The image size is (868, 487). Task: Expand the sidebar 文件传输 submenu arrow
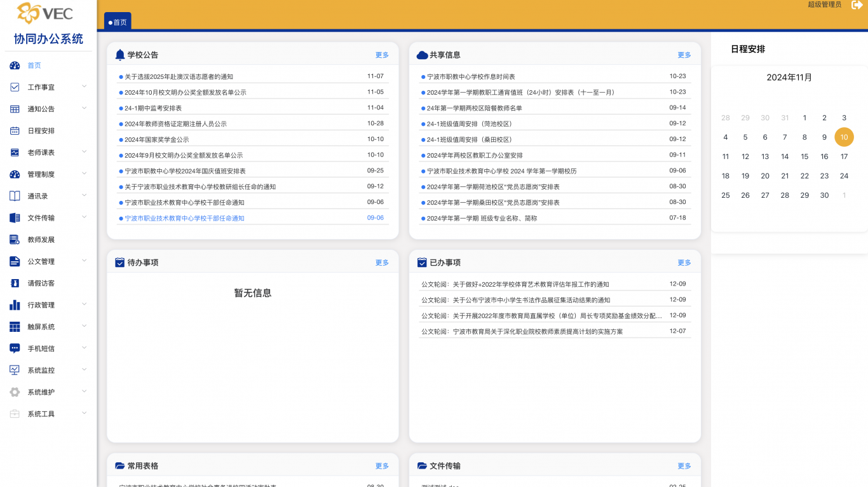tap(85, 217)
